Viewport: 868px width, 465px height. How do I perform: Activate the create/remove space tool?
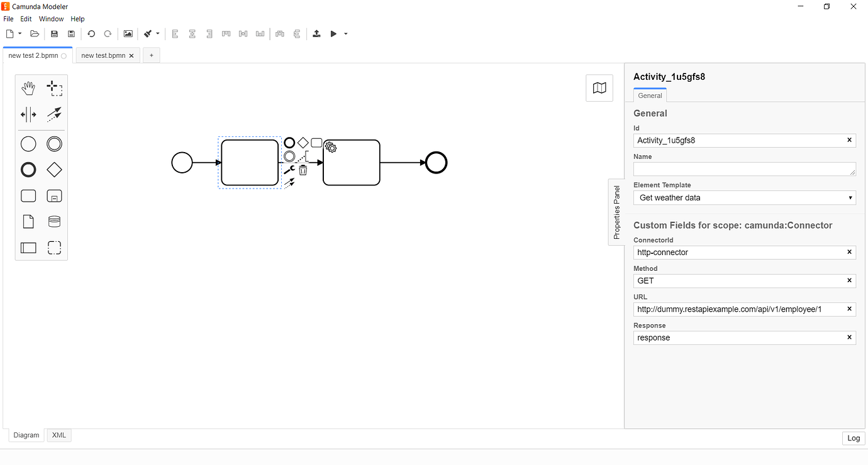click(x=28, y=114)
